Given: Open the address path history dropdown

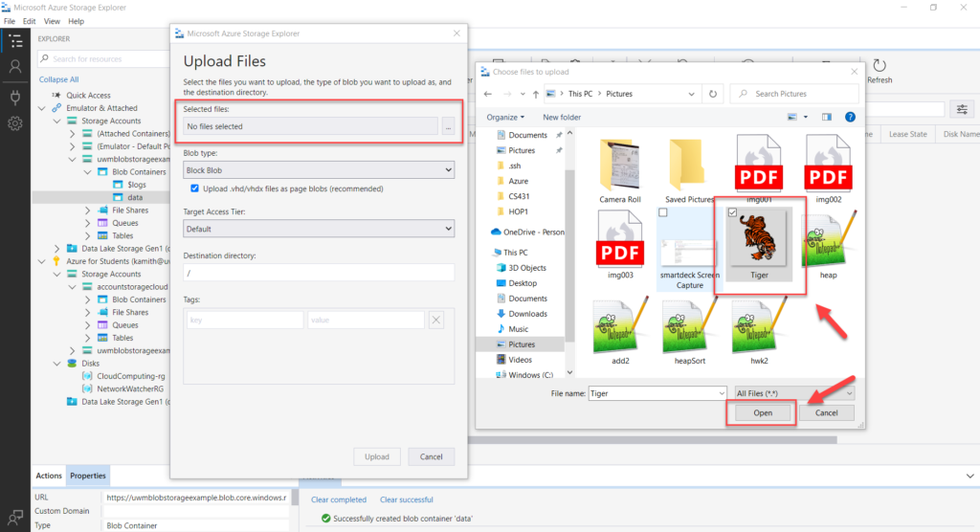Looking at the screenshot, I should 691,94.
